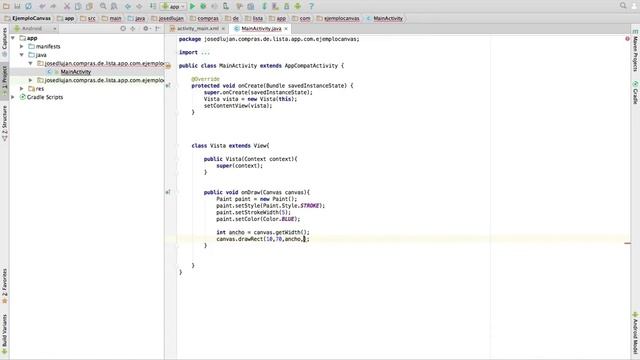Start debugging with the Debug bug icon

pos(203,6)
